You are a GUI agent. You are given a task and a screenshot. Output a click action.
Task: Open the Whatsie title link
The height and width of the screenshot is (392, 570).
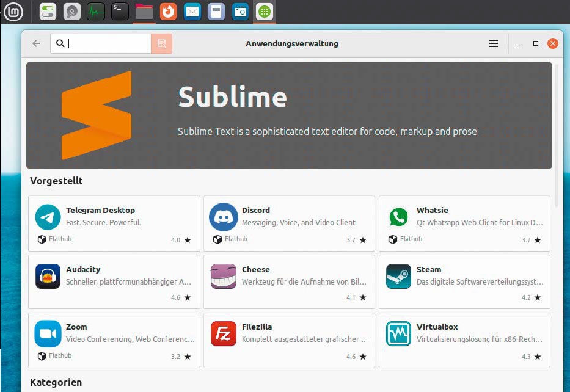tap(432, 211)
